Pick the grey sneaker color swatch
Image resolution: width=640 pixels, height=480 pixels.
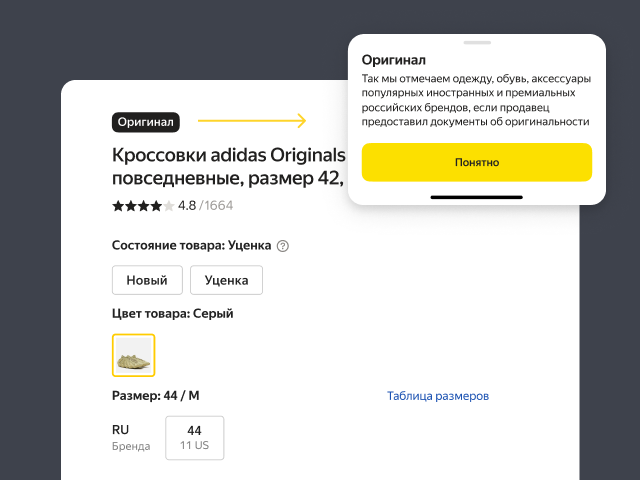[133, 355]
